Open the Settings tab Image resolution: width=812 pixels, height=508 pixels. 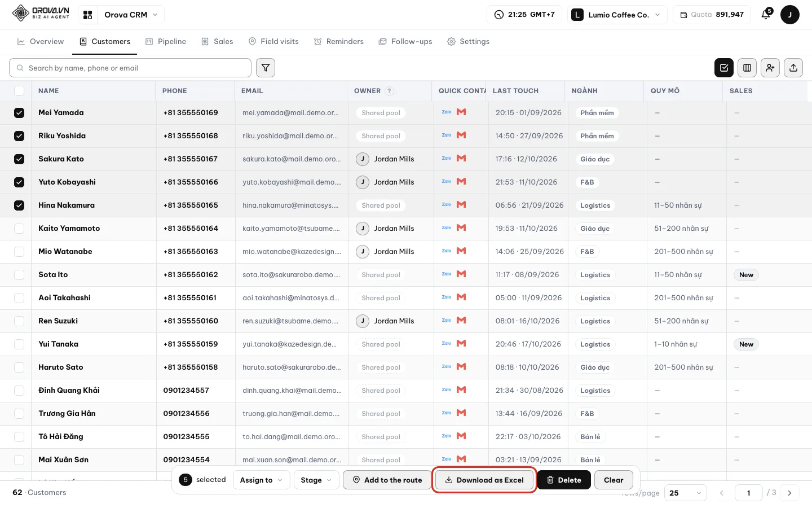pos(468,42)
